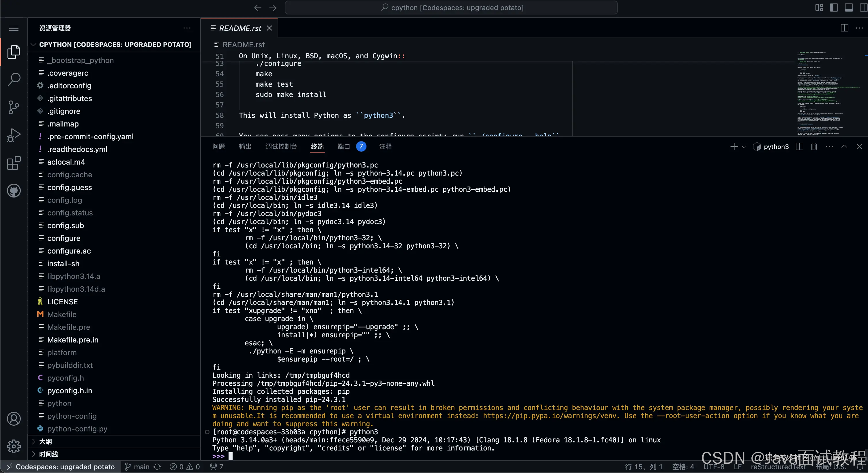Open the hamburger application menu
Viewport: 868px width, 473px height.
(14, 28)
